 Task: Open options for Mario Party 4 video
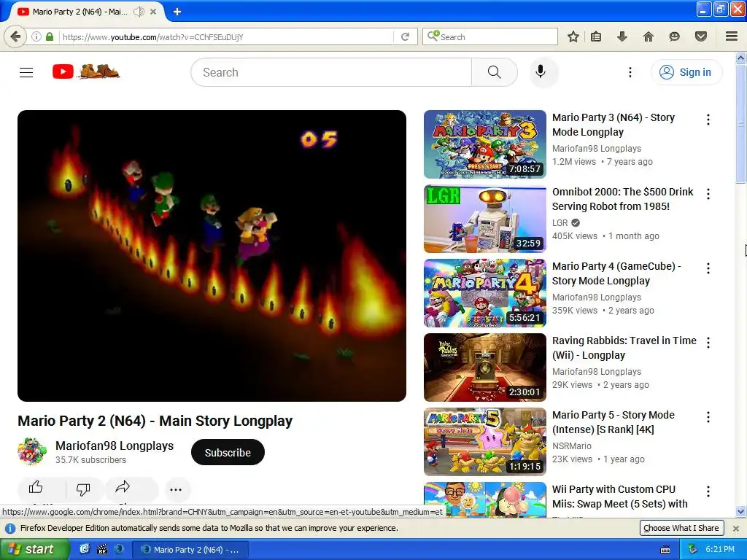[x=708, y=268]
